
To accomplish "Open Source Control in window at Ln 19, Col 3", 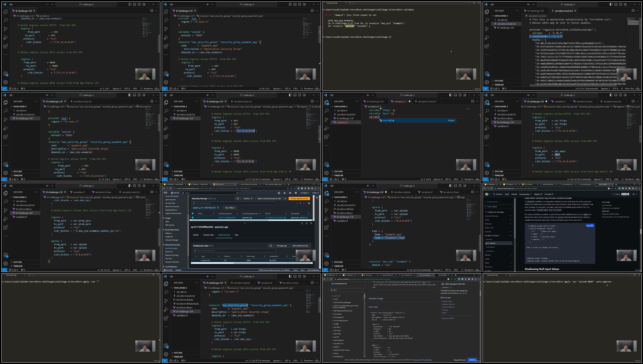I will 6,120.
